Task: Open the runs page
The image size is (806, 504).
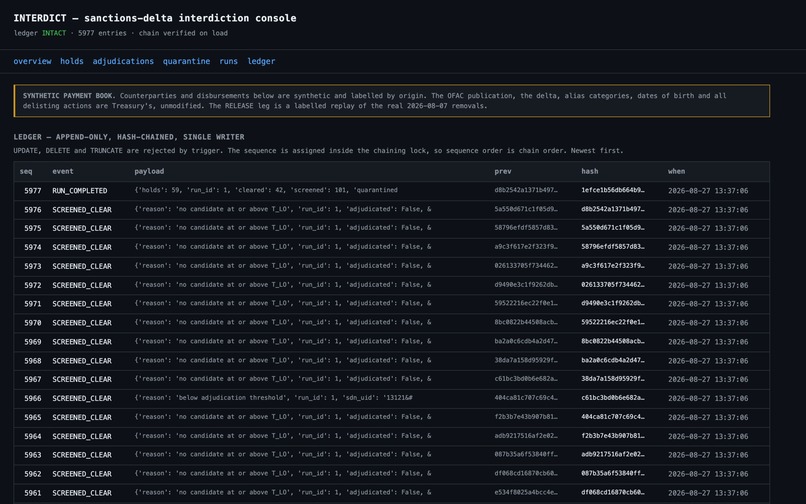Action: point(228,61)
